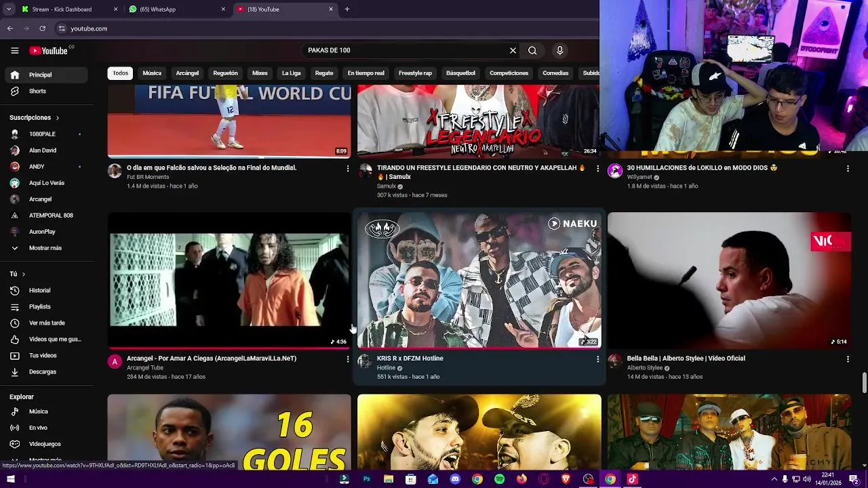Go to YouTube home via the logo

tap(48, 51)
